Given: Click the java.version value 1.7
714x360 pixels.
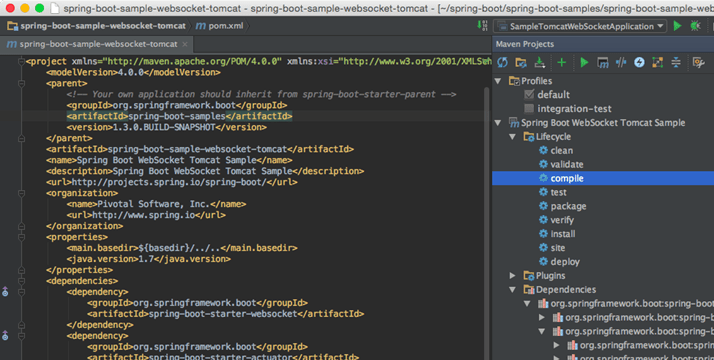Looking at the screenshot, I should point(146,259).
